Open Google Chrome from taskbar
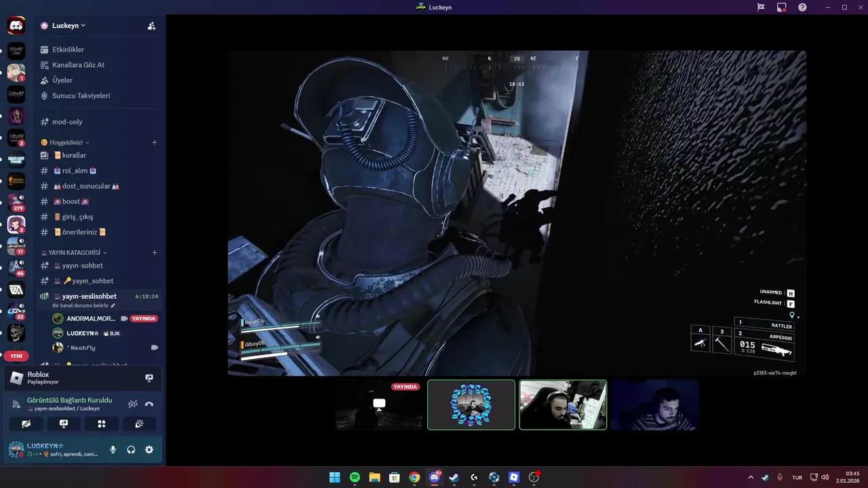This screenshot has height=488, width=868. (x=414, y=477)
